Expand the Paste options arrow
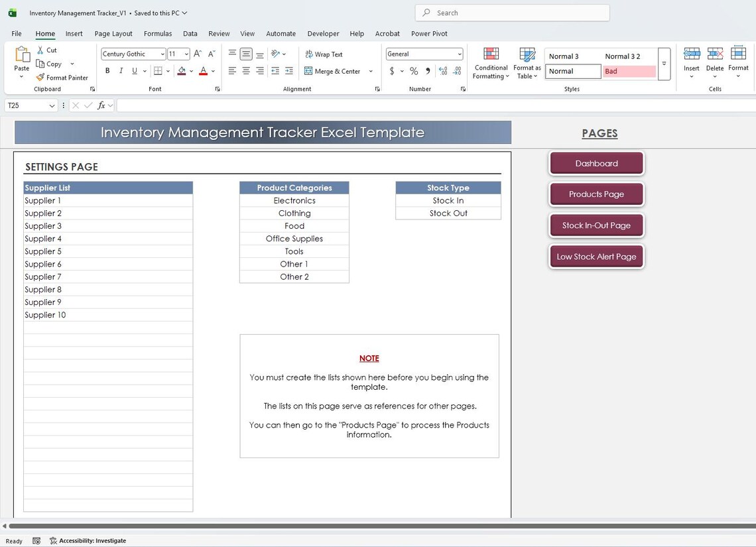 point(21,77)
